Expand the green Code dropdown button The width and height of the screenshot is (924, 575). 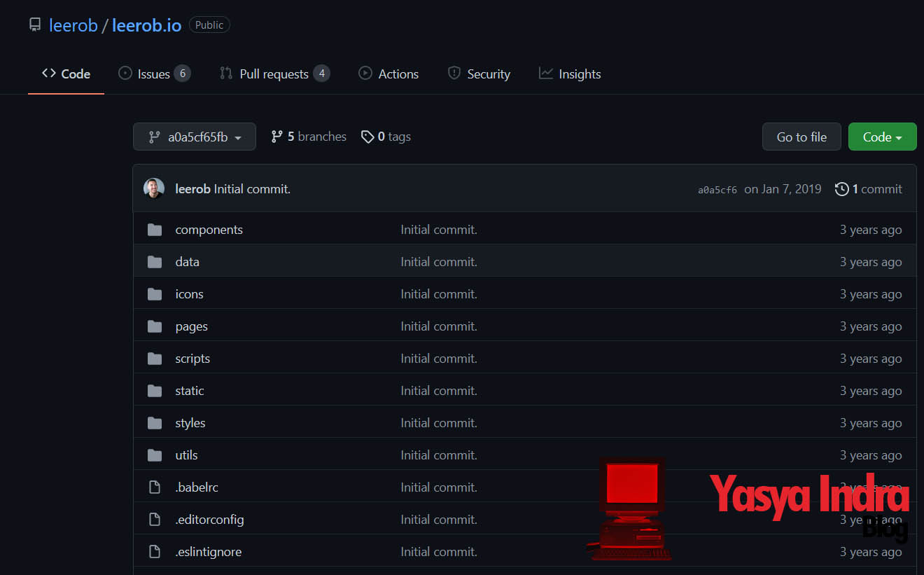882,137
